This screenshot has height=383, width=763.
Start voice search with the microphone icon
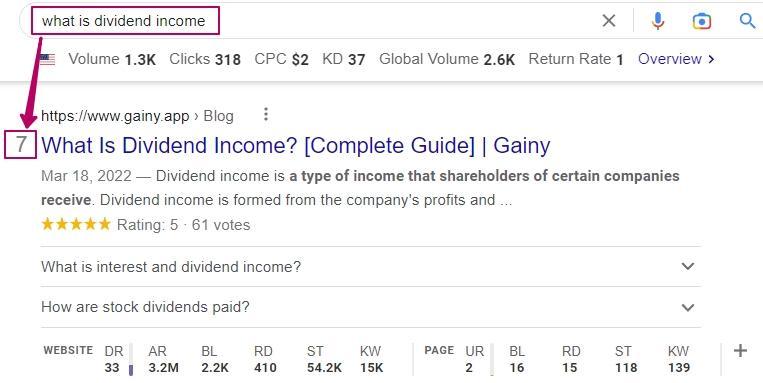tap(657, 20)
